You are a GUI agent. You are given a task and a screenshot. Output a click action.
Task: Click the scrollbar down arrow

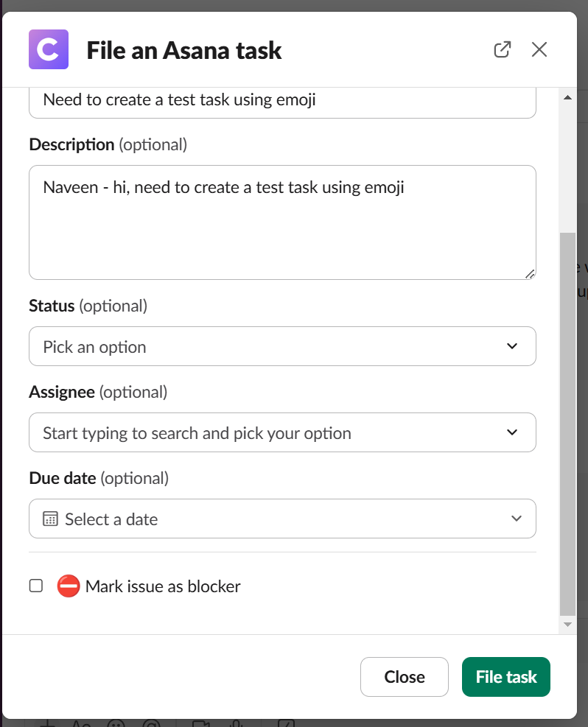coord(567,624)
